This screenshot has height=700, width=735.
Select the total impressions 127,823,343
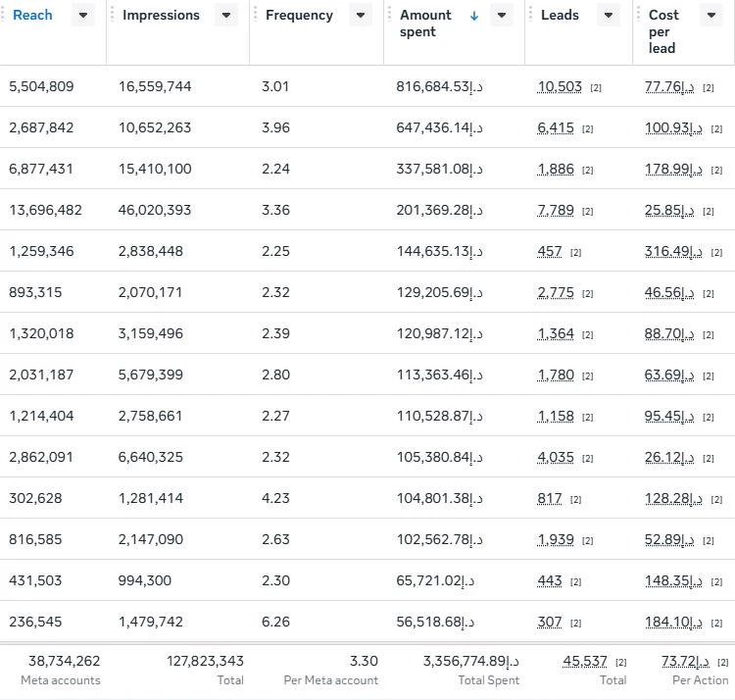[205, 662]
